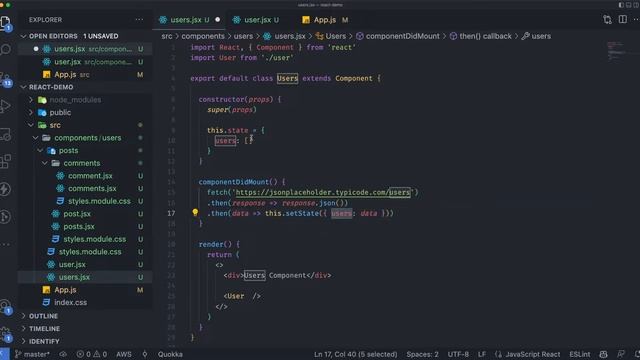Screen dimensions: 640x360
Task: Close the unsaved users.jsx tab dot
Action: 218,20
